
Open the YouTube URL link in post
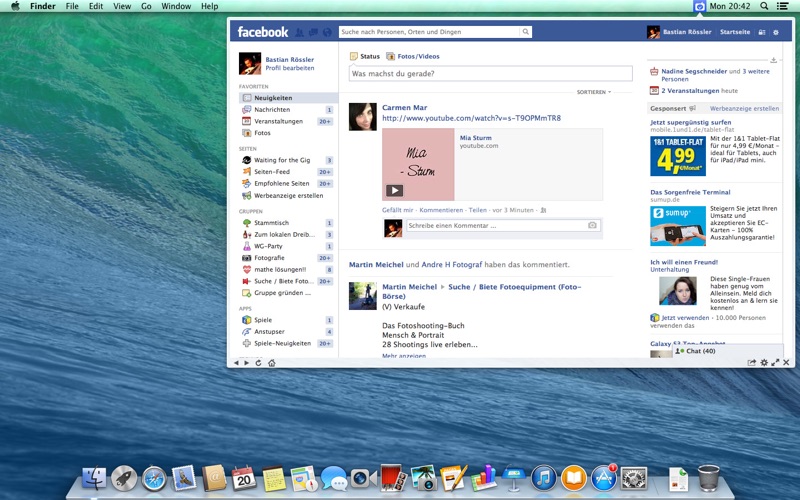pyautogui.click(x=471, y=118)
